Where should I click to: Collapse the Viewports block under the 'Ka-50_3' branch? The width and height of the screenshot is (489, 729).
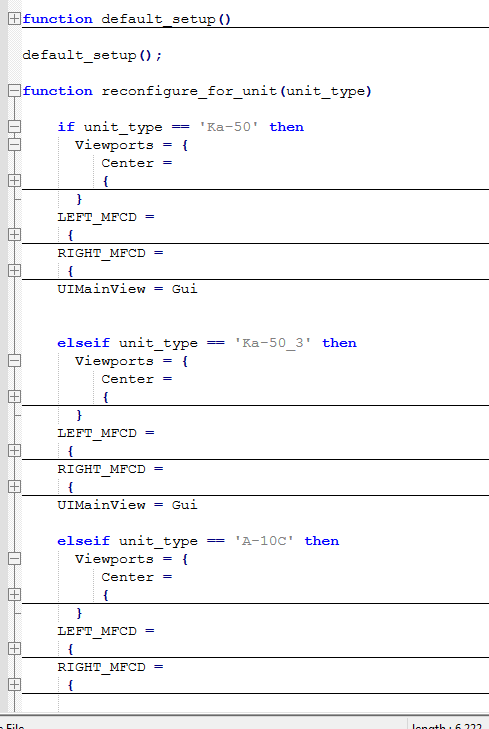click(x=14, y=361)
